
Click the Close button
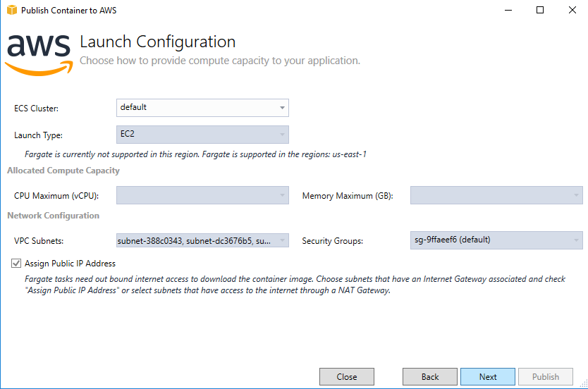347,376
